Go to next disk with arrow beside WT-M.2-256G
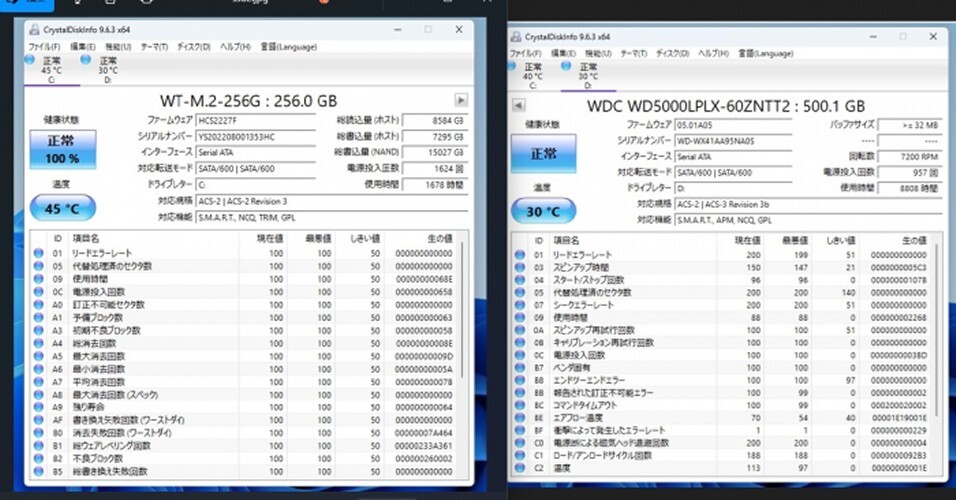 [461, 100]
